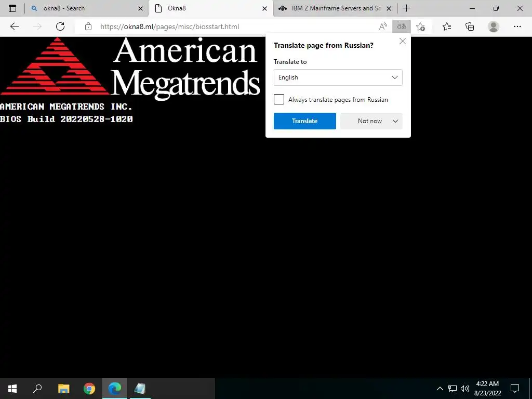View site information lock icon
This screenshot has width=532, height=399.
pos(88,26)
